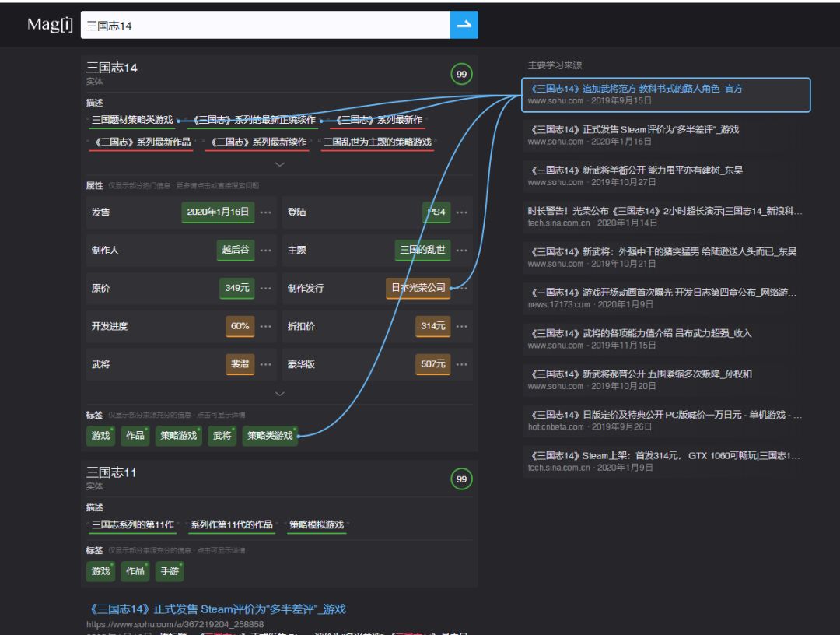Image resolution: width=840 pixels, height=635 pixels.
Task: Open source 正式发售 Steam评价为多半差评 in sidebar
Action: 666,135
